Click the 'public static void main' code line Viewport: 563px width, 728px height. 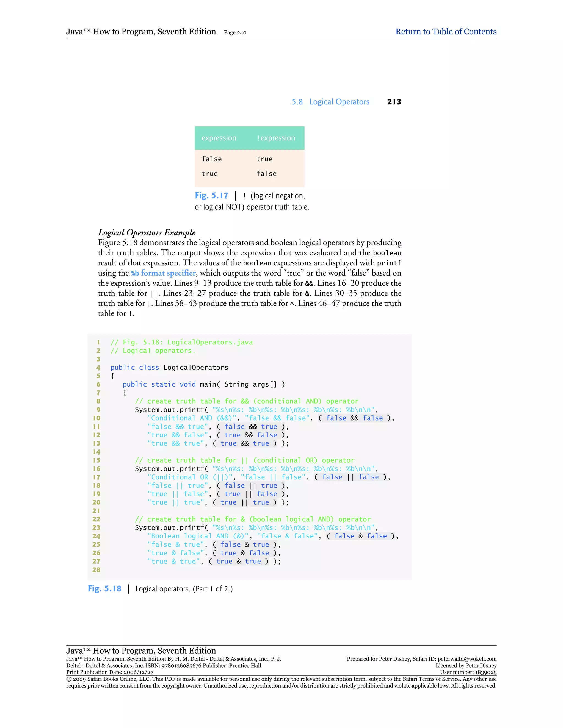tap(203, 384)
